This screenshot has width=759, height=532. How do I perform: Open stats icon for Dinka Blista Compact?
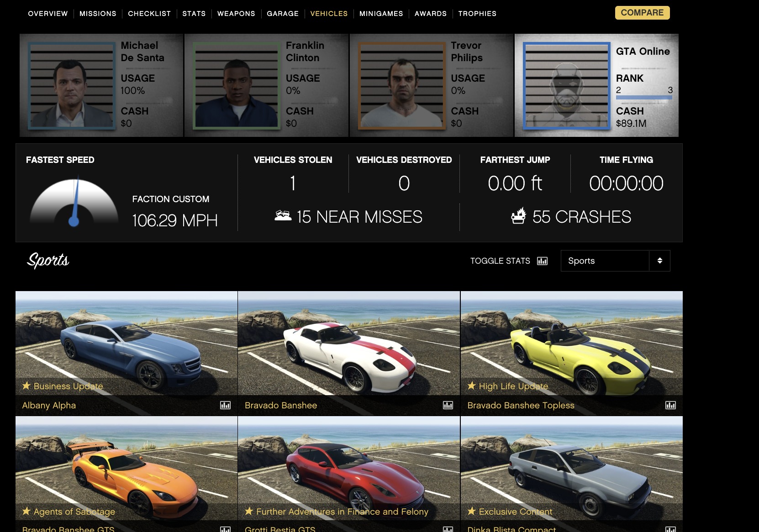pyautogui.click(x=670, y=529)
